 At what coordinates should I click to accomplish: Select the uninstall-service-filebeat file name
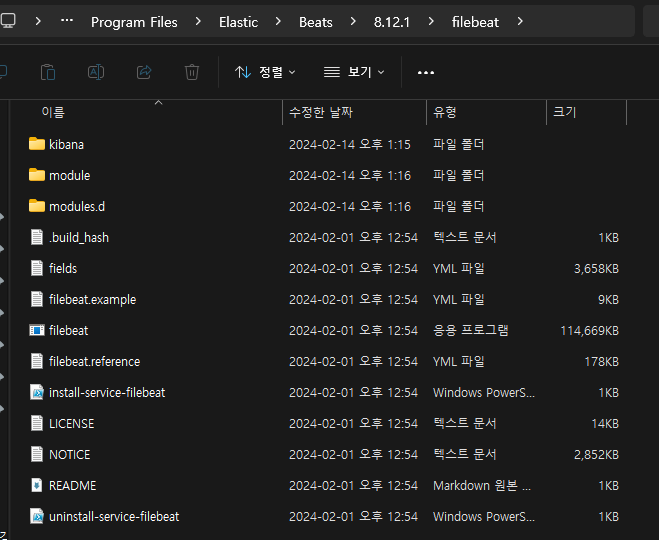tap(114, 516)
